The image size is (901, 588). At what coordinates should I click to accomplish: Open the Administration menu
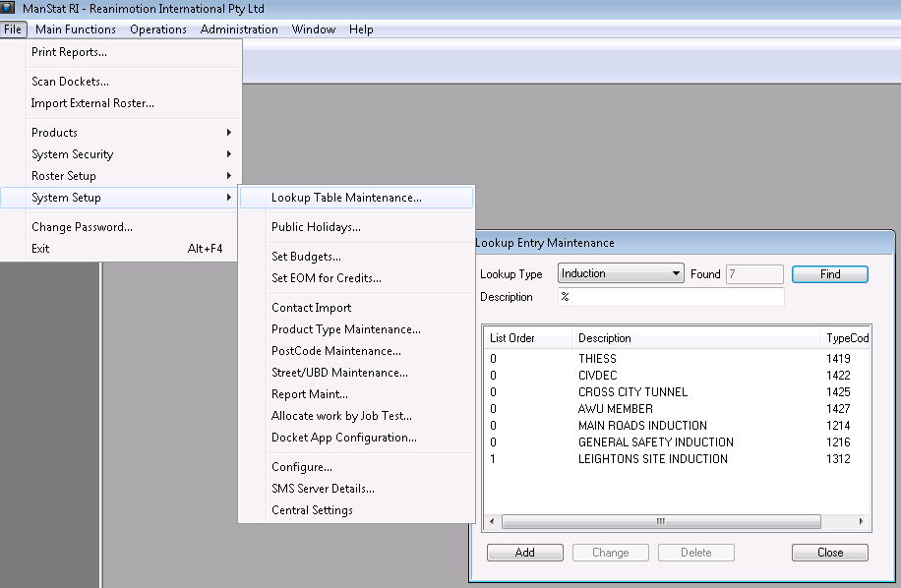click(x=239, y=29)
